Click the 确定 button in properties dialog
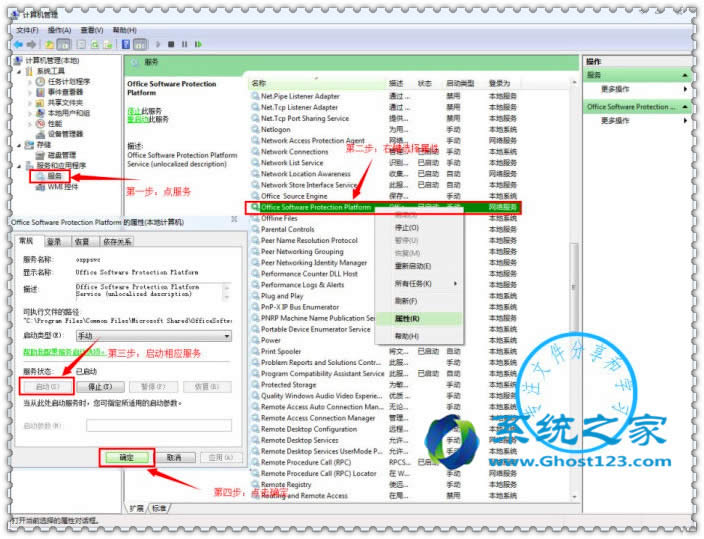This screenshot has width=704, height=539. [127, 458]
